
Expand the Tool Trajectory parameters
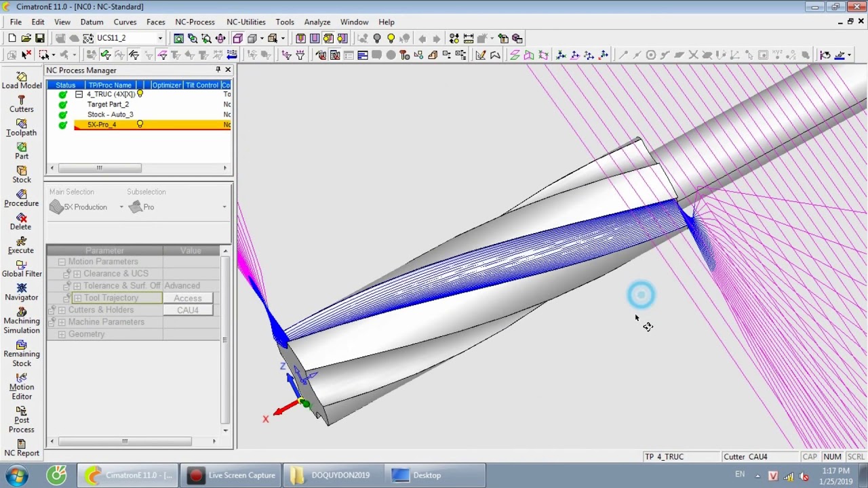pyautogui.click(x=77, y=298)
